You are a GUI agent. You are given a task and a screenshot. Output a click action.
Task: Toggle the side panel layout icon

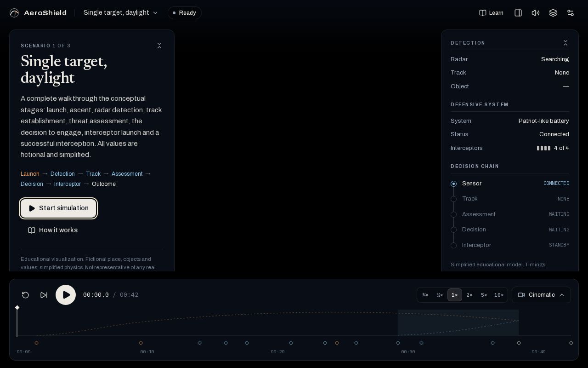coord(518,13)
